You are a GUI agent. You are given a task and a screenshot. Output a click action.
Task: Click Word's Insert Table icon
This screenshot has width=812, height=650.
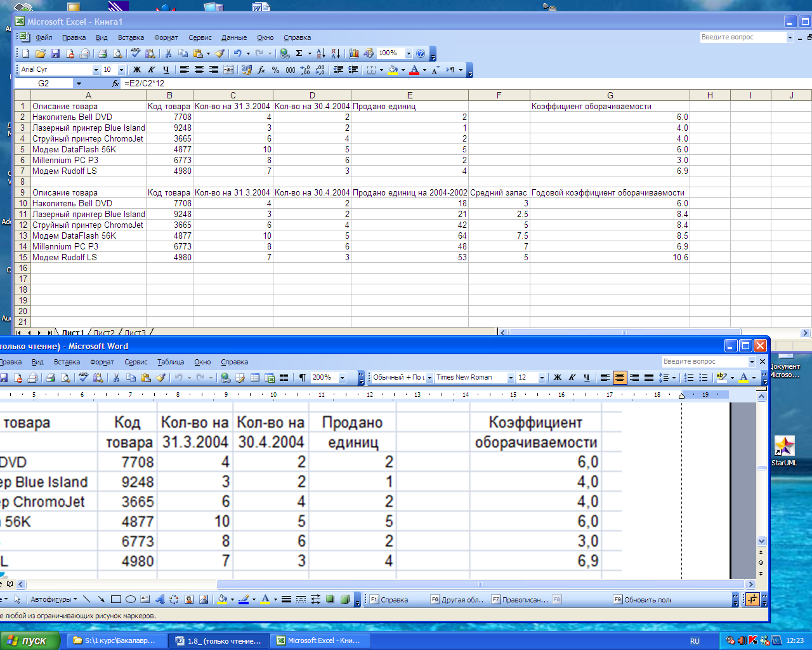255,378
